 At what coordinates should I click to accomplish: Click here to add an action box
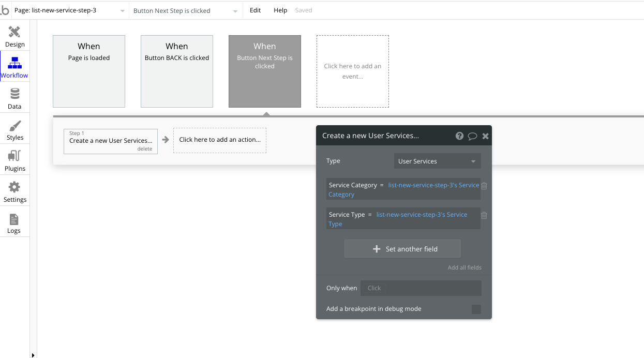coord(220,140)
